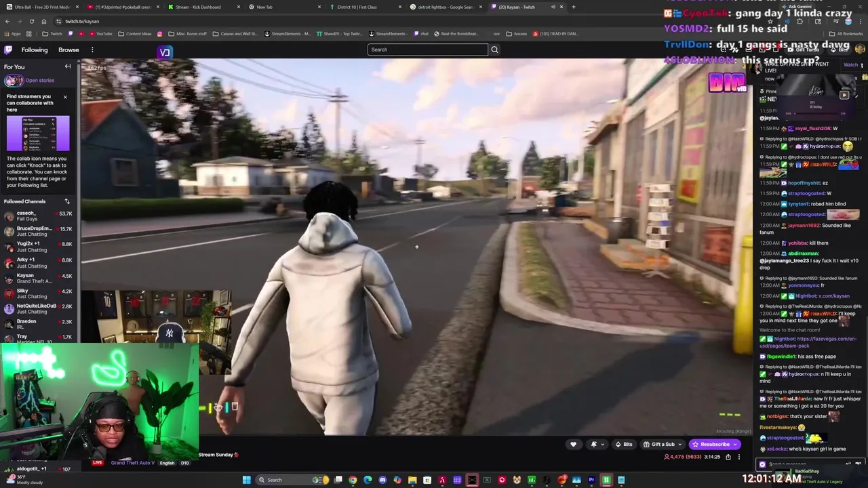868x488 pixels.
Task: Open Content Ideas bookmark folder
Action: 135,34
